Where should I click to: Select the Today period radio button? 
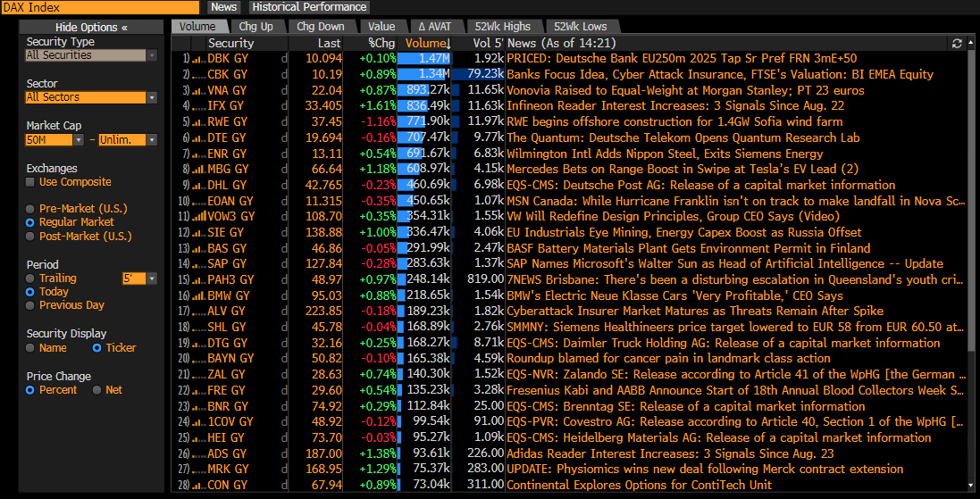pyautogui.click(x=29, y=292)
